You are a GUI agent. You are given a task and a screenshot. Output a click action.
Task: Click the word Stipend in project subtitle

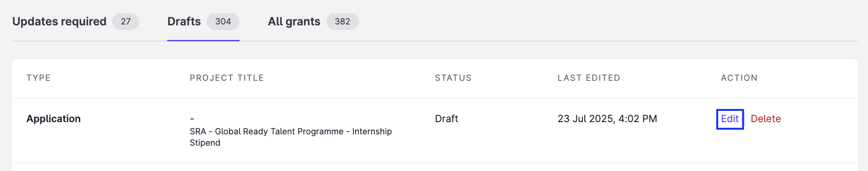pos(205,143)
